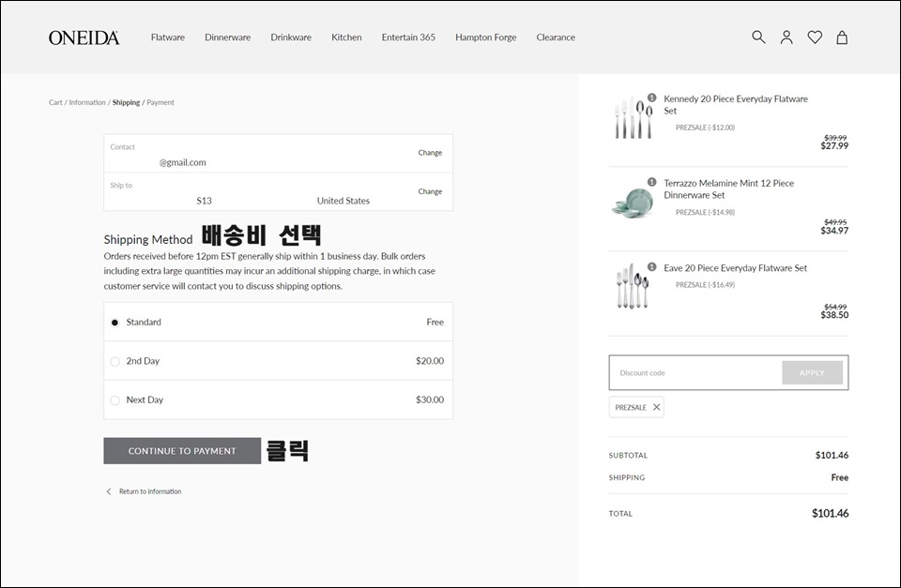The image size is (901, 588).
Task: Click the Subtotal $101.46 value
Action: pos(832,456)
